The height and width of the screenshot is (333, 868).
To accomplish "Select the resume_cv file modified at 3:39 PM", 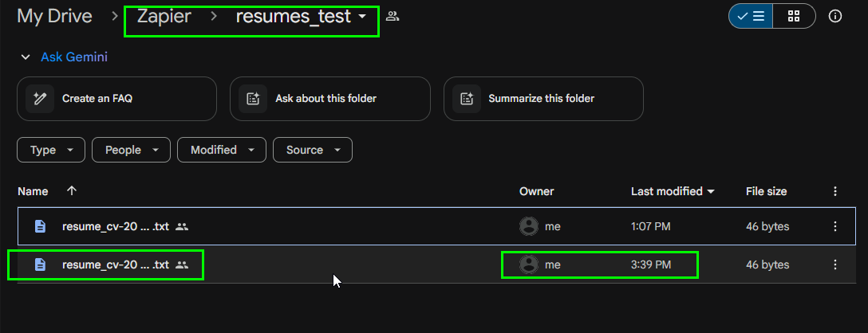I will (437, 265).
